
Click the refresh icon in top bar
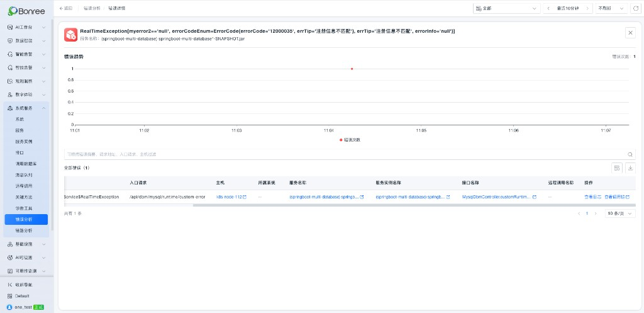[635, 8]
